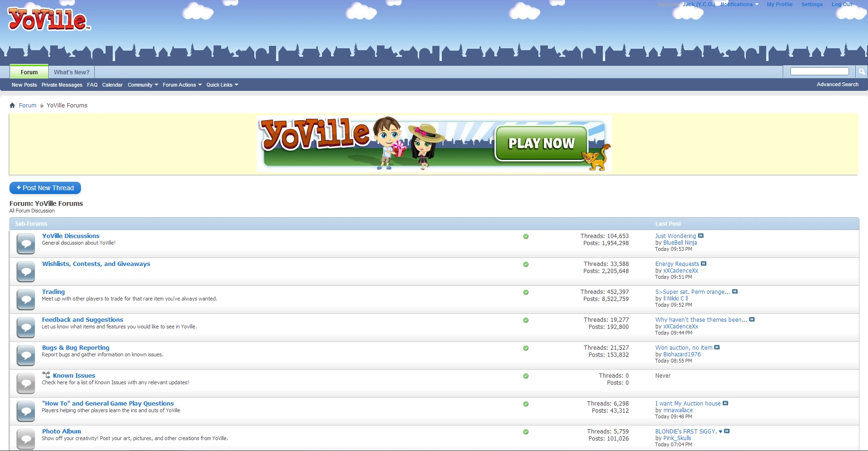This screenshot has width=868, height=451.
Task: Open the Settings link
Action: click(x=812, y=4)
